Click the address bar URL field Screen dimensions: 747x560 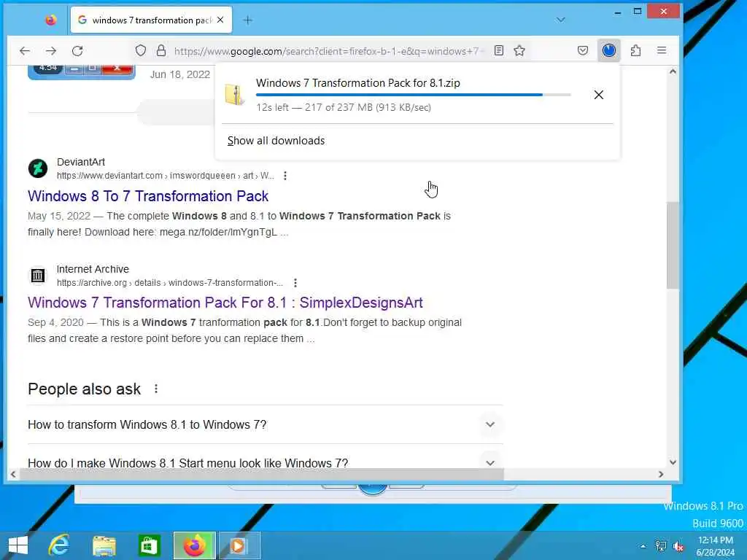coord(328,51)
